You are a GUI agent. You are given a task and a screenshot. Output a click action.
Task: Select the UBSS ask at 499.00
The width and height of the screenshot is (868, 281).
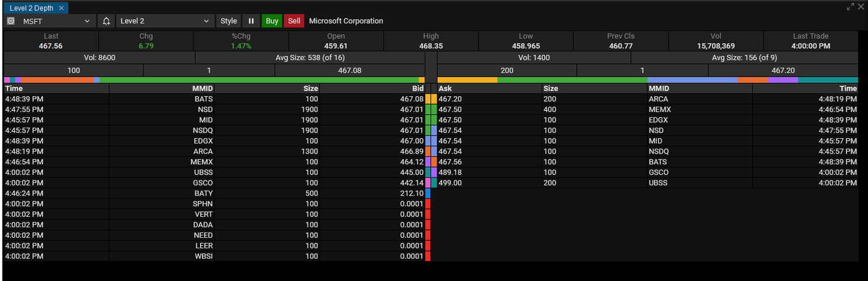pyautogui.click(x=648, y=182)
